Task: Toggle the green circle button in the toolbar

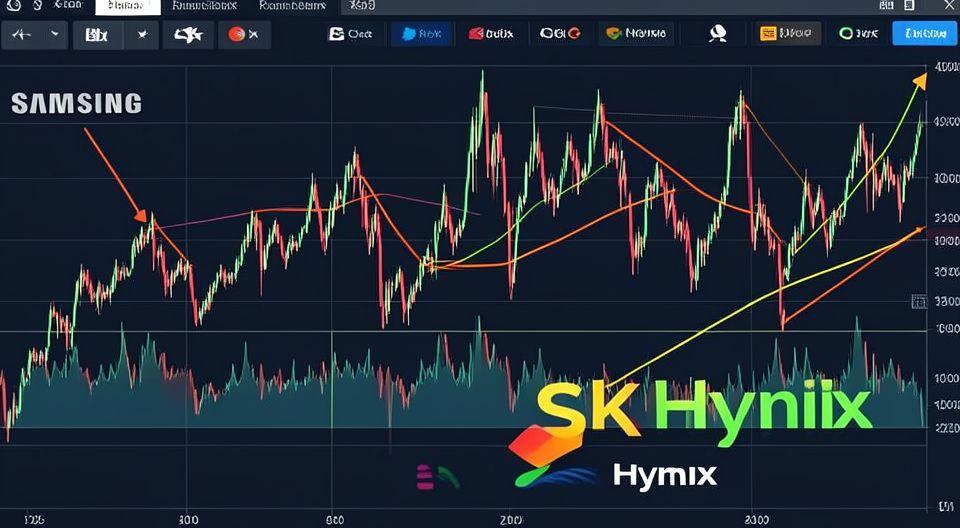Action: coord(858,34)
